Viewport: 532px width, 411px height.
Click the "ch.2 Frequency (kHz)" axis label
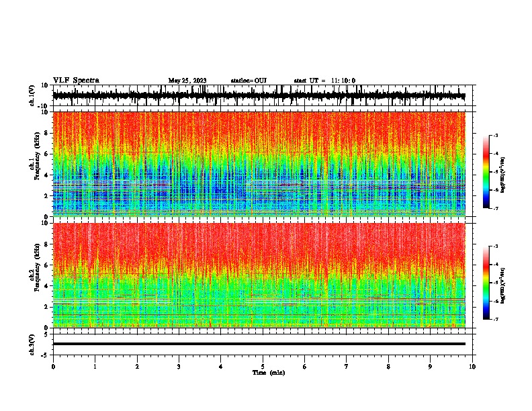coord(34,267)
